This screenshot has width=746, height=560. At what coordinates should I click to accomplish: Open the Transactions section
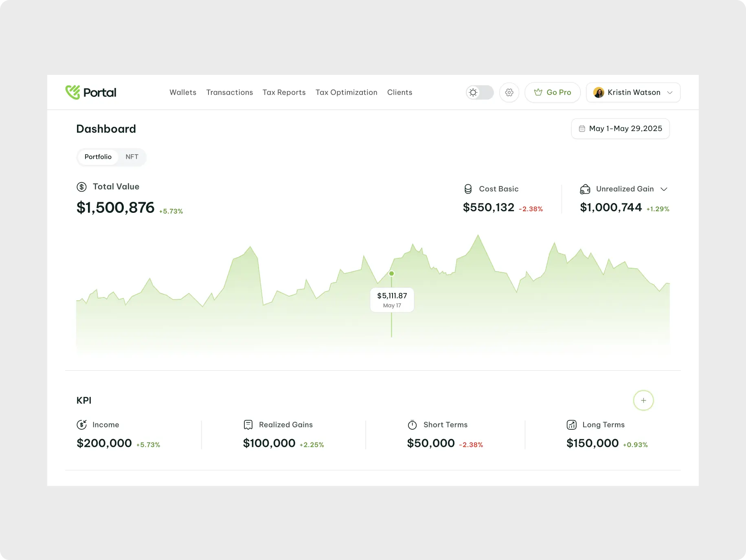[229, 92]
